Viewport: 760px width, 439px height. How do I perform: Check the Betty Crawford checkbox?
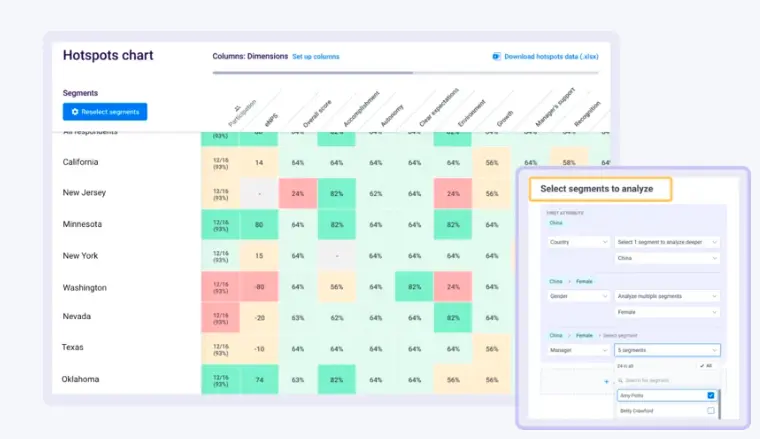click(x=711, y=411)
